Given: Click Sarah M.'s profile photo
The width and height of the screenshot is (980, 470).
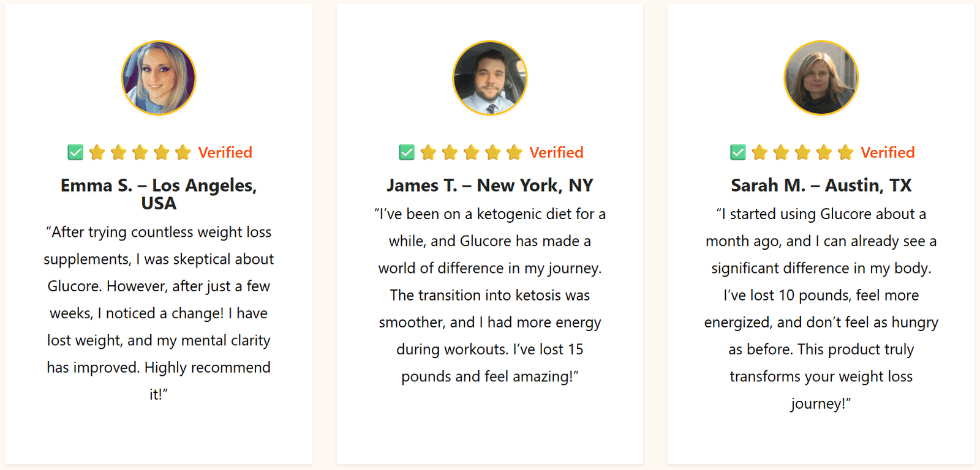Looking at the screenshot, I should [x=821, y=78].
